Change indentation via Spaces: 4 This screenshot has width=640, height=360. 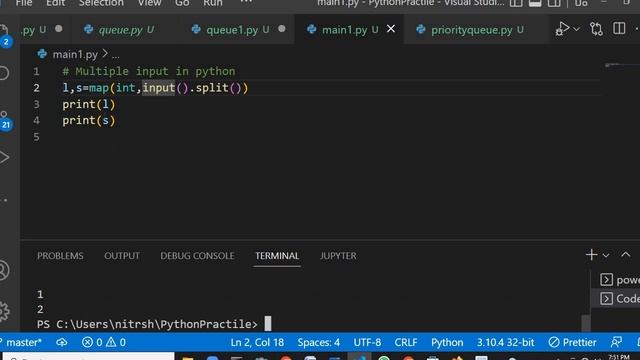[x=318, y=342]
